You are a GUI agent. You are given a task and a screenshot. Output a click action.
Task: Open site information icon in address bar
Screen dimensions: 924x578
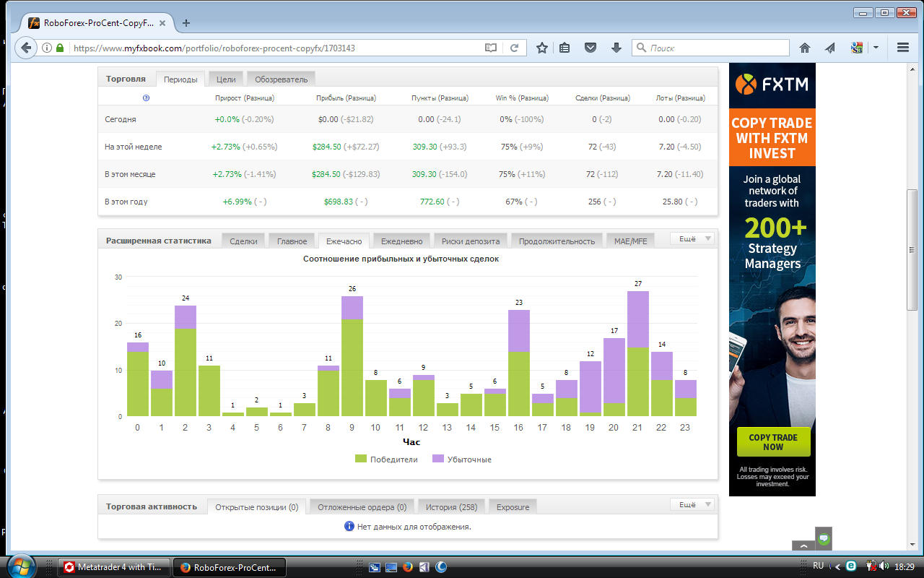coord(47,48)
